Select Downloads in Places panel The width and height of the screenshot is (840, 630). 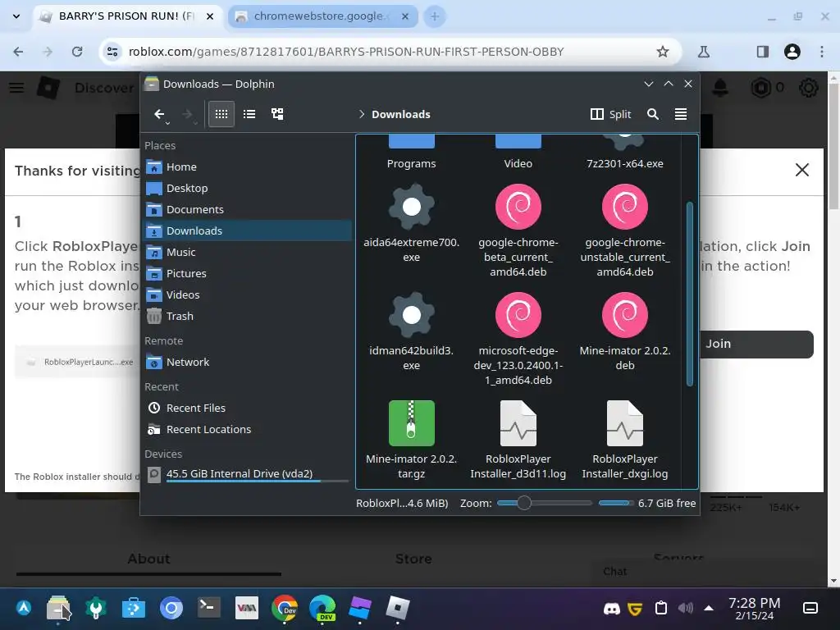247,231
